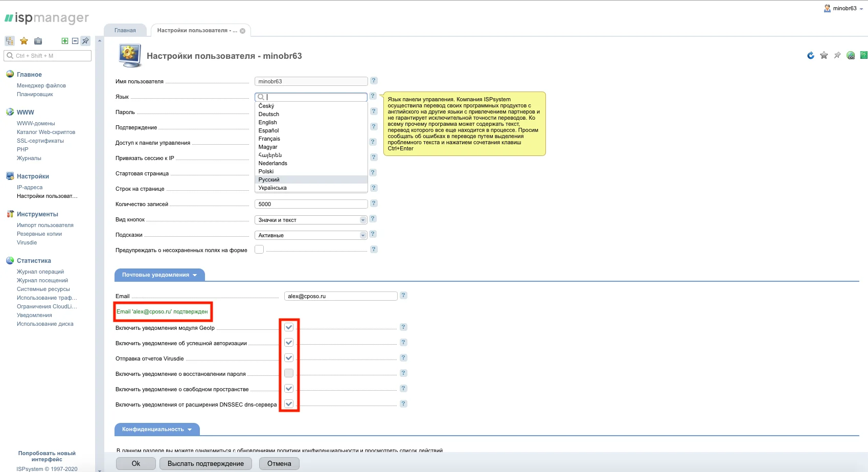Screen dimensions: 868x472
Task: Select English in the language list
Action: click(268, 122)
